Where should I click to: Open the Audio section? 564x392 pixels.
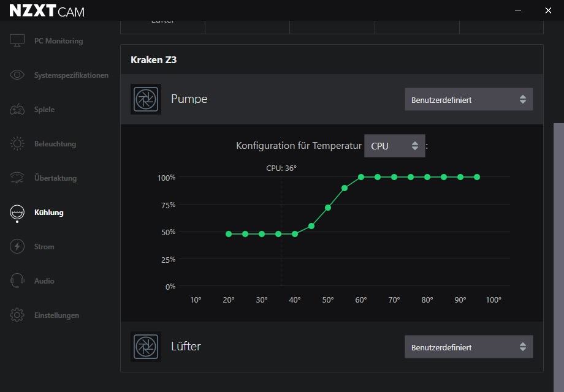coord(44,281)
